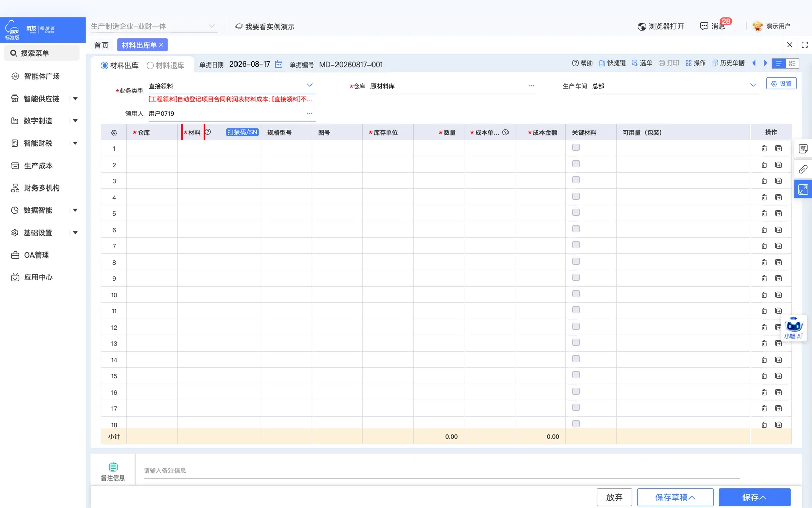Check the 关键材料 checkbox in row 14
Screen dimensions: 812x508
576,359
